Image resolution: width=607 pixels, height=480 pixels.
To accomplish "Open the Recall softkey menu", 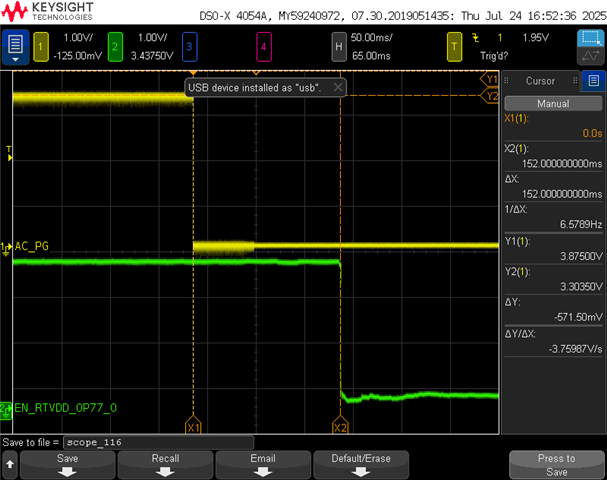I will click(x=165, y=465).
